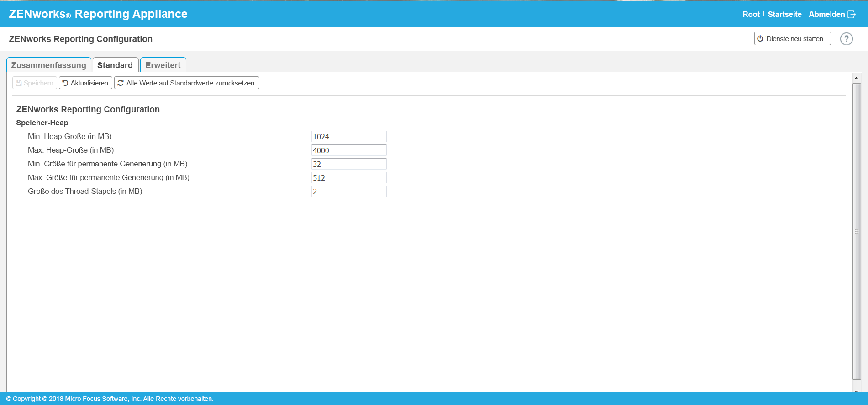Click the Größe des Thread-Stapels (in MB) label
This screenshot has height=405, width=868.
coord(85,191)
